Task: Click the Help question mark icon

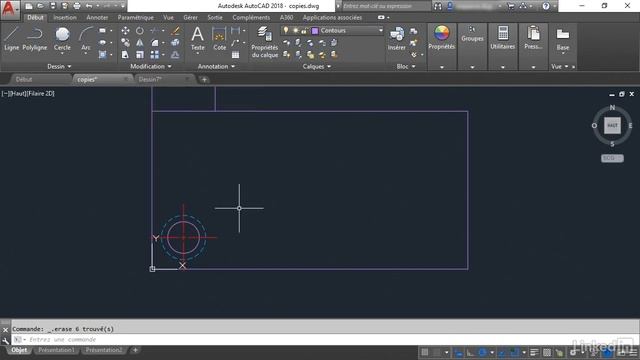Action: tap(546, 6)
